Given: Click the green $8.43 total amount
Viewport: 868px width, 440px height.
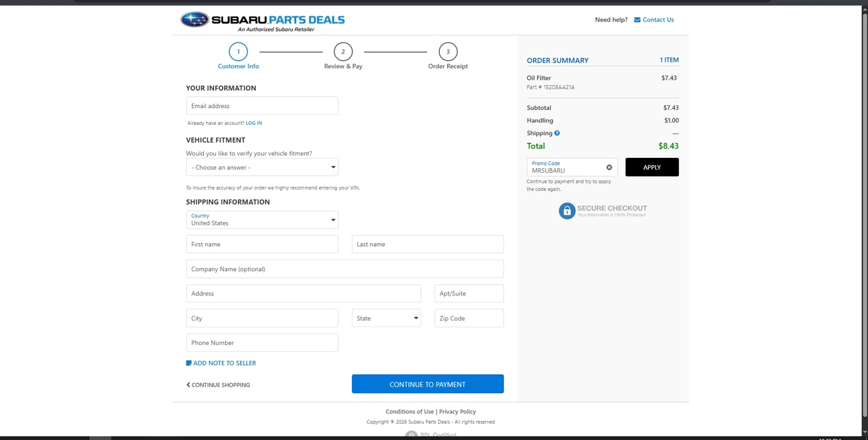Looking at the screenshot, I should [668, 146].
